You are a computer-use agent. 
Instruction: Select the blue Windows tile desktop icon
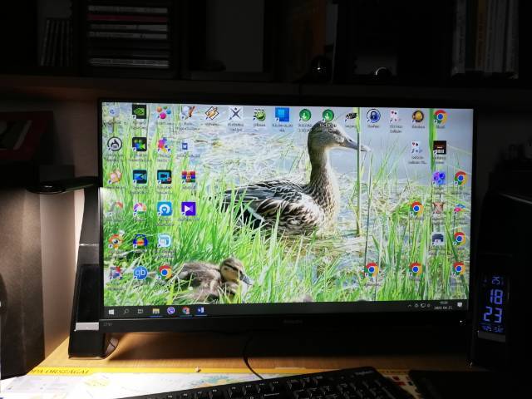282,114
